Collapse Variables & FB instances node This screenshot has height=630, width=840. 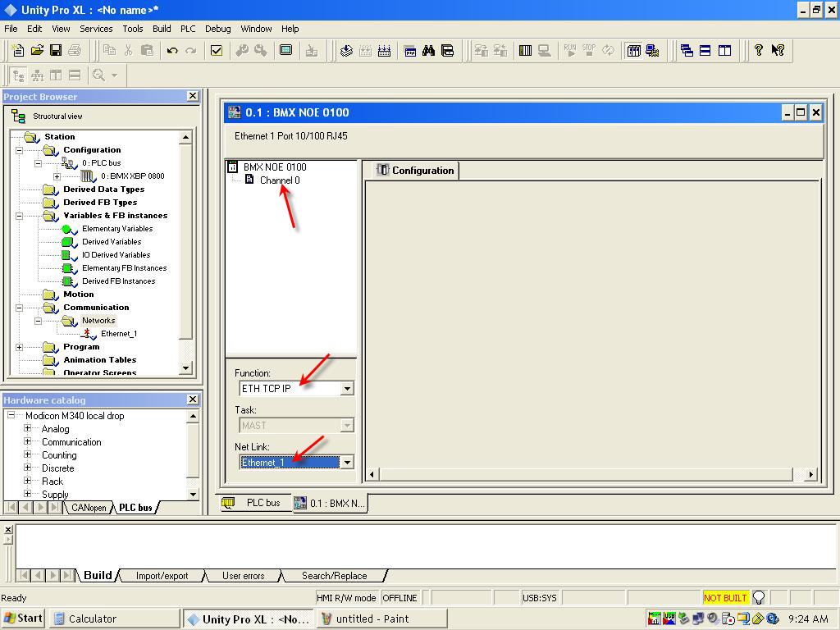click(x=20, y=216)
